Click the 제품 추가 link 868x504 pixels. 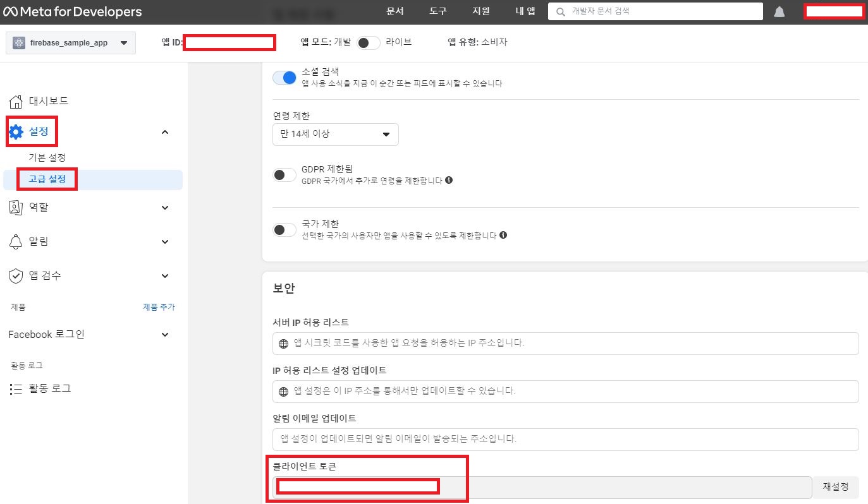click(x=159, y=308)
